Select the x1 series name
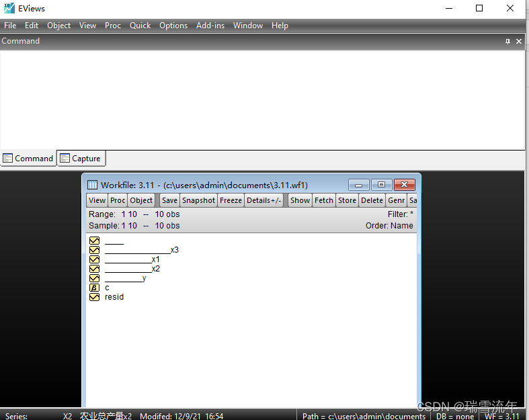The image size is (529, 420). click(x=132, y=259)
